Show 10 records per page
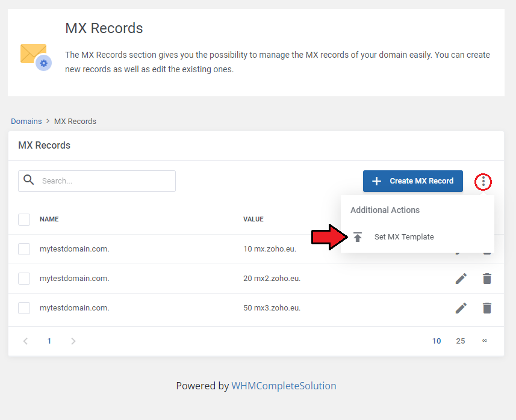Screen dimensions: 516x420 437,341
